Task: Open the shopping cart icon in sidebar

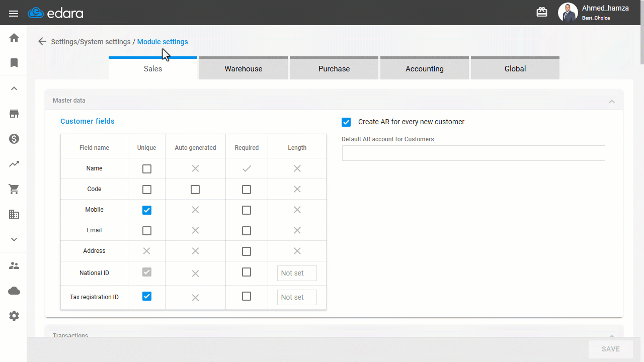Action: pyautogui.click(x=14, y=189)
